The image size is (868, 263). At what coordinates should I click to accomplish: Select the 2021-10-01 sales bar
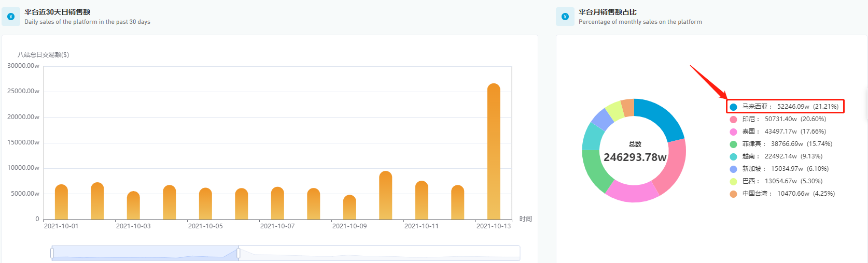(61, 202)
